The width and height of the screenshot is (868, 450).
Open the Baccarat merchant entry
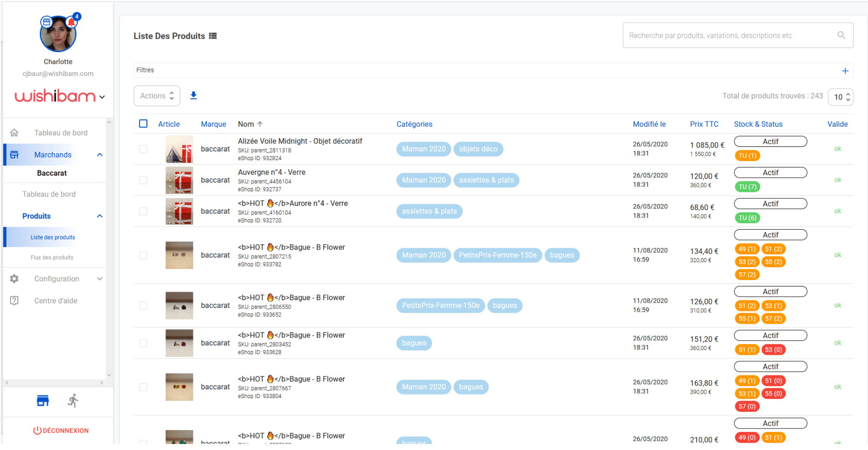click(52, 173)
